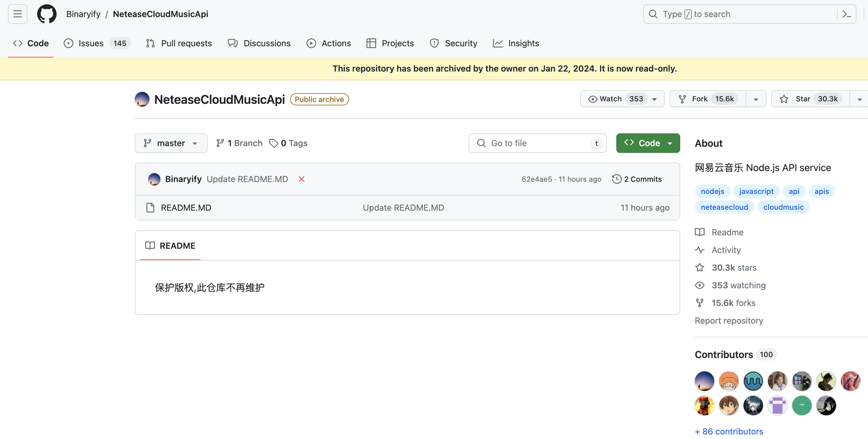Open Binaryify avatar in commit row
Screen dimensions: 868x439
click(154, 179)
